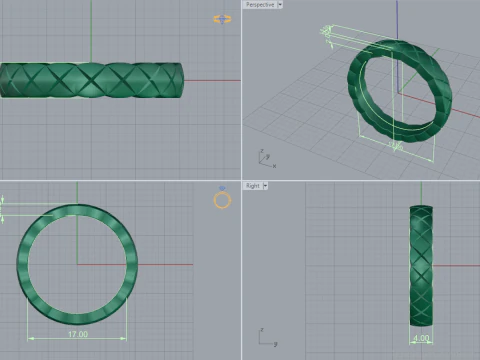This screenshot has height=360, width=480.
Task: Select the ring band in the top viewport
Action: pos(92,80)
